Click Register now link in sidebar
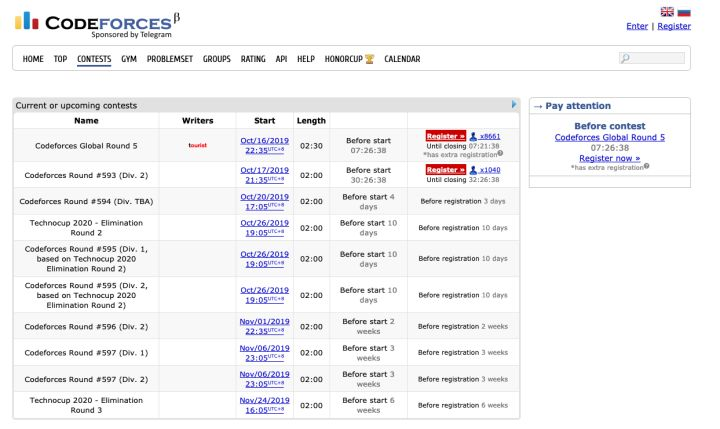720x429 pixels. [x=609, y=158]
